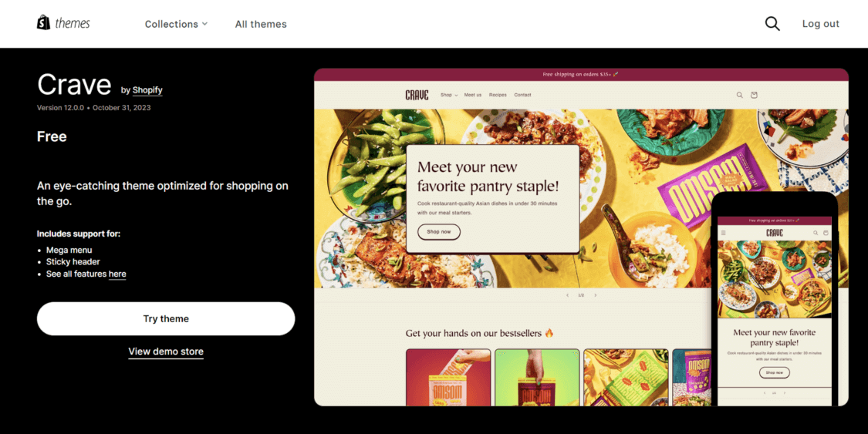Click Log out link
The height and width of the screenshot is (434, 868).
pos(820,24)
